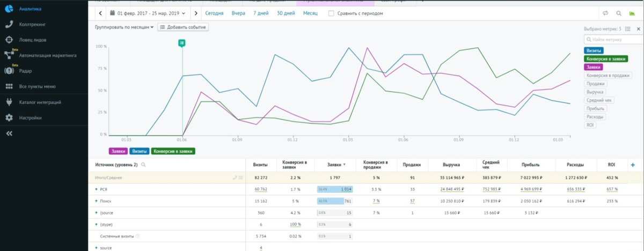
Task: Click the search magnifier icon in top toolbar
Action: click(619, 13)
